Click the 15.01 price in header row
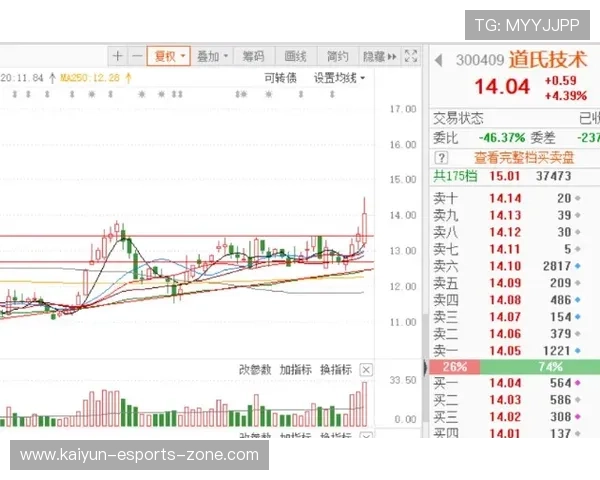The width and height of the screenshot is (600, 480). click(505, 176)
